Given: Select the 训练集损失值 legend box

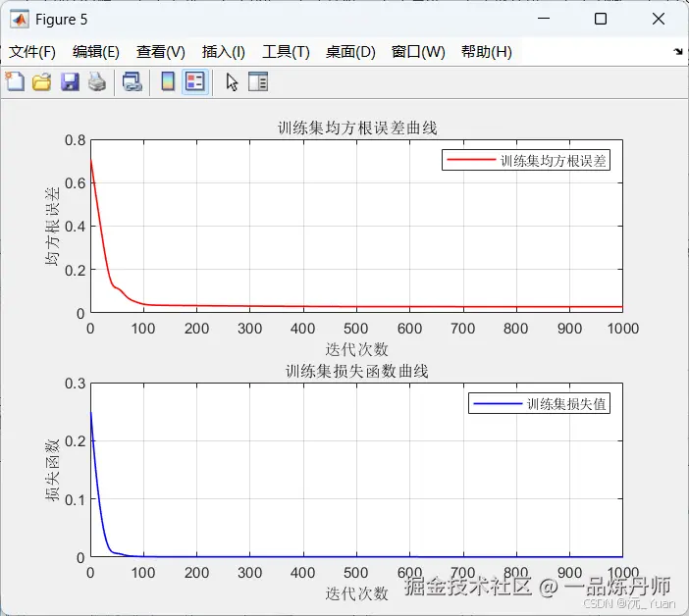Looking at the screenshot, I should click(x=539, y=403).
